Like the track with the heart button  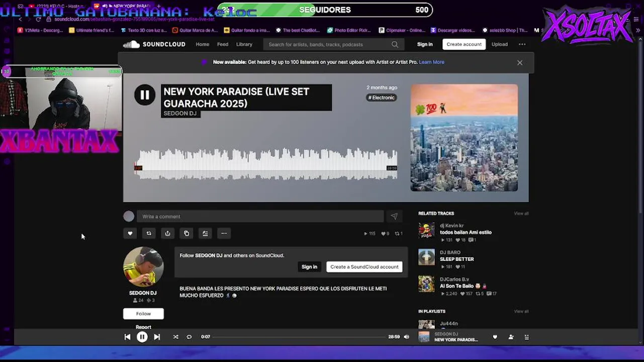[x=130, y=233]
